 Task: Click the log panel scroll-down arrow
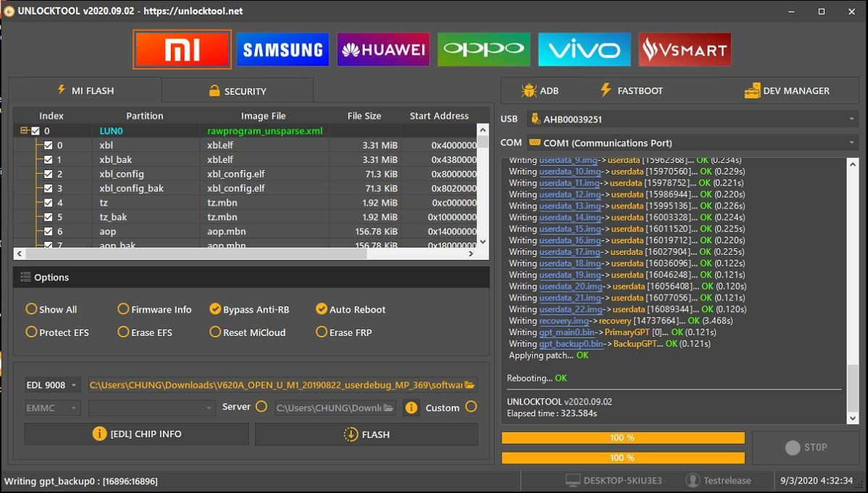pyautogui.click(x=853, y=419)
